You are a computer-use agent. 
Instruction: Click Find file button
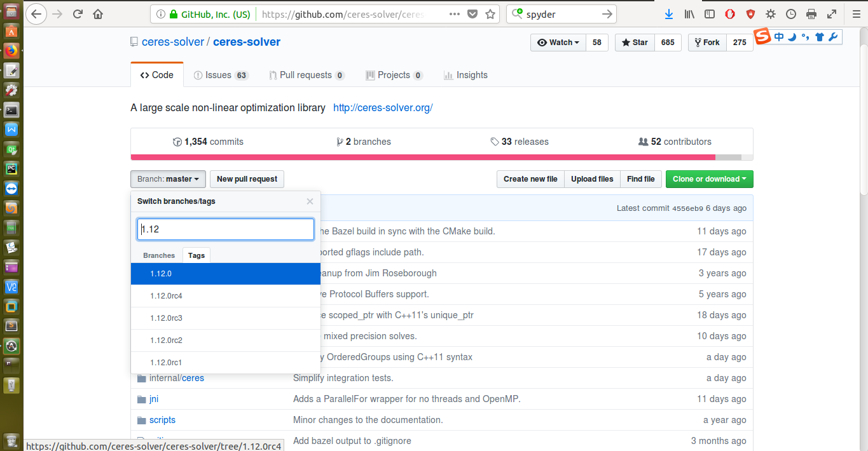641,179
